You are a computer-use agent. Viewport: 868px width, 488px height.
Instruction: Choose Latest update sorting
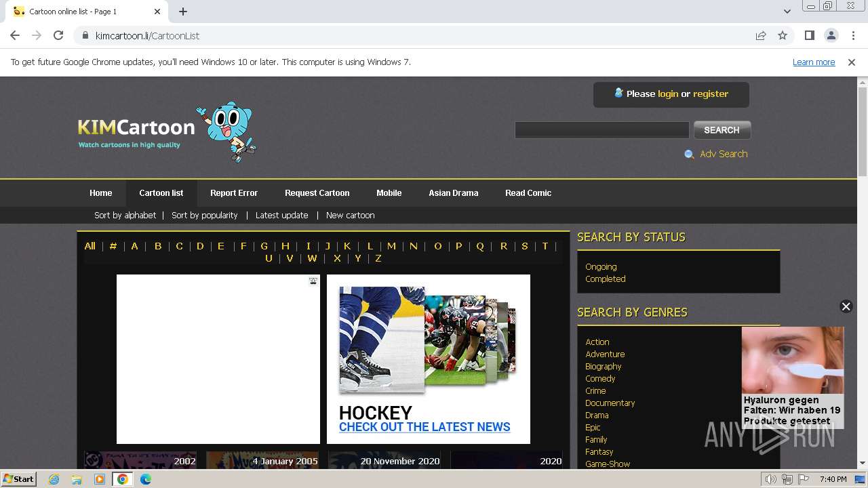click(282, 215)
